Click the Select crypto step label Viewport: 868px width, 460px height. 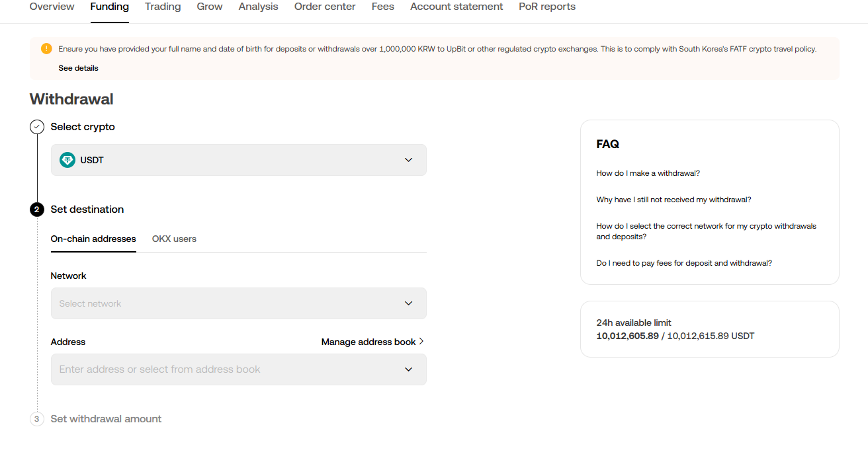pyautogui.click(x=83, y=127)
